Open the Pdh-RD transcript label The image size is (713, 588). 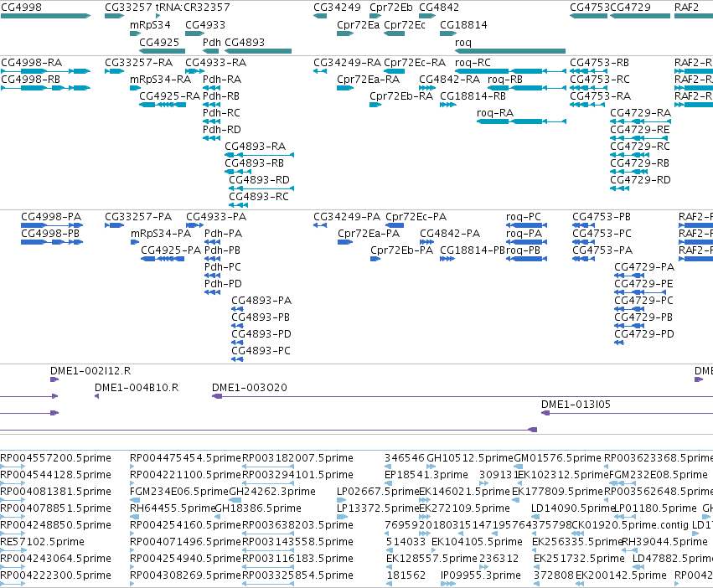221,130
